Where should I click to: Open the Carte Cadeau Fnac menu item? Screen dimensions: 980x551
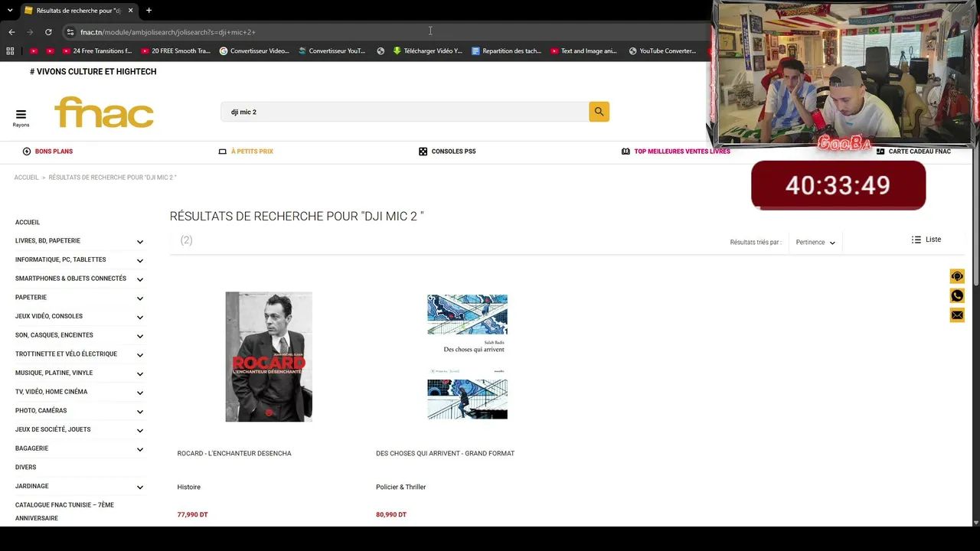[x=913, y=152]
